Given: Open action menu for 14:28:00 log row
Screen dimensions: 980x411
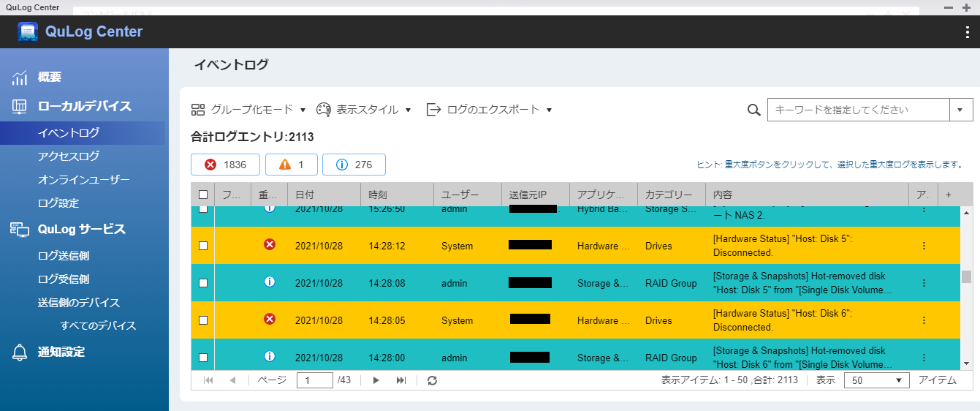Looking at the screenshot, I should [x=924, y=358].
